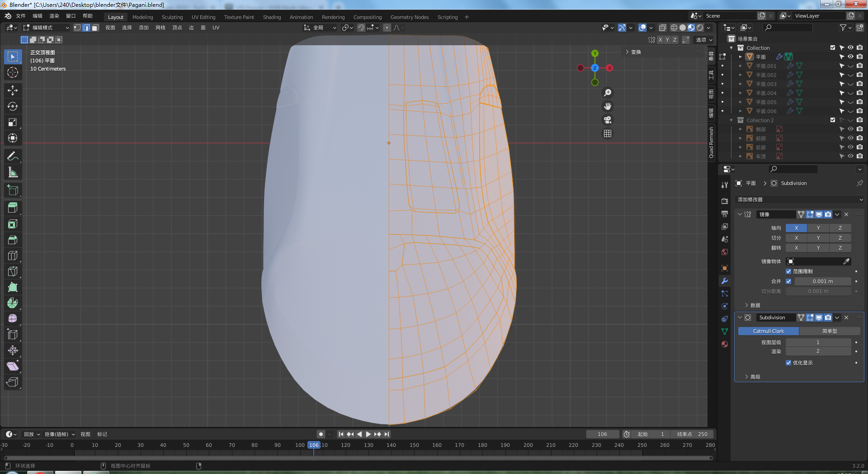Screen dimensions: 868x474
Task: Enable mirror axis Y button
Action: (818, 228)
